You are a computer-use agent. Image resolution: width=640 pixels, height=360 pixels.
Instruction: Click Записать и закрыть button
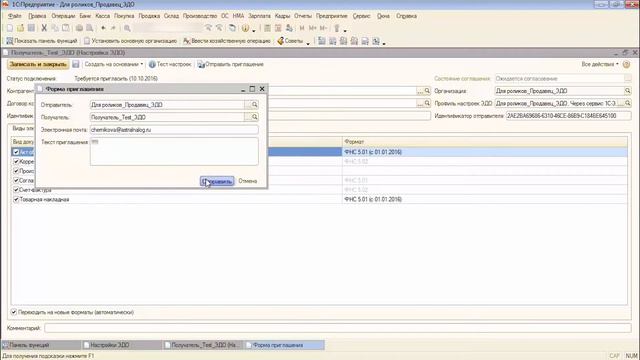[38, 64]
